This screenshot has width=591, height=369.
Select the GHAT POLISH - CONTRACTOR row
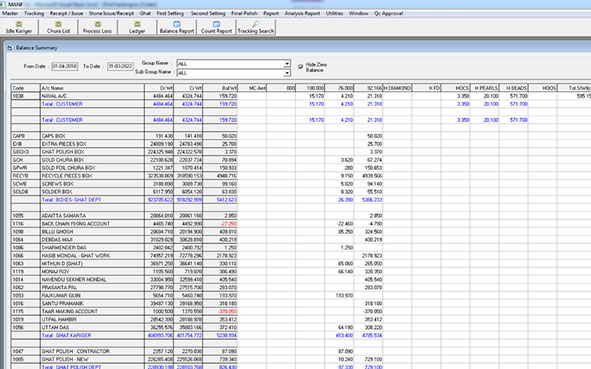click(x=76, y=351)
